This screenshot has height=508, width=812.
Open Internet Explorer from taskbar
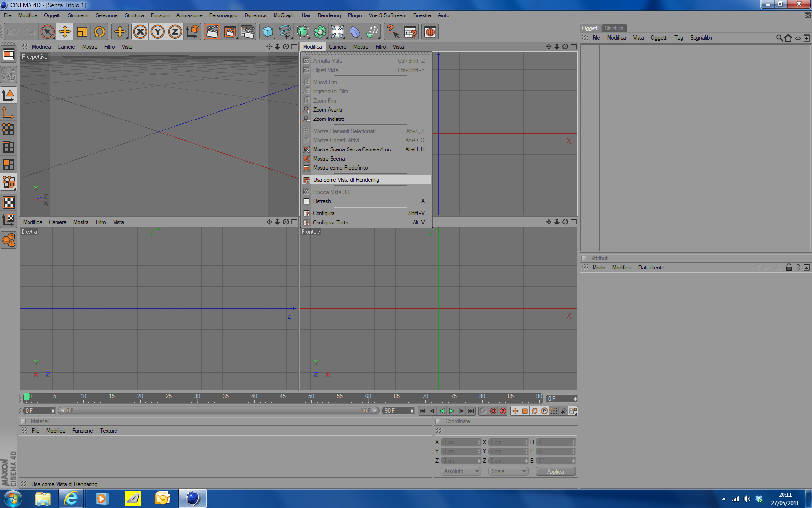pyautogui.click(x=71, y=498)
